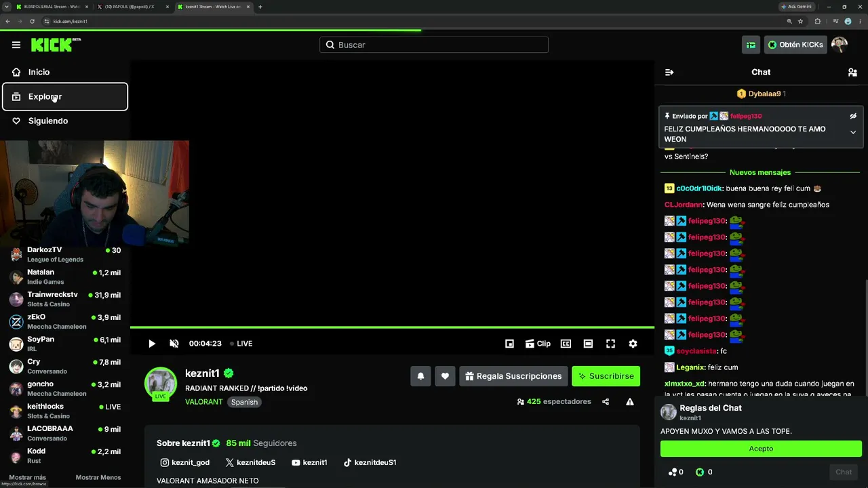Report the stream with warning icon
The height and width of the screenshot is (488, 868).
630,401
